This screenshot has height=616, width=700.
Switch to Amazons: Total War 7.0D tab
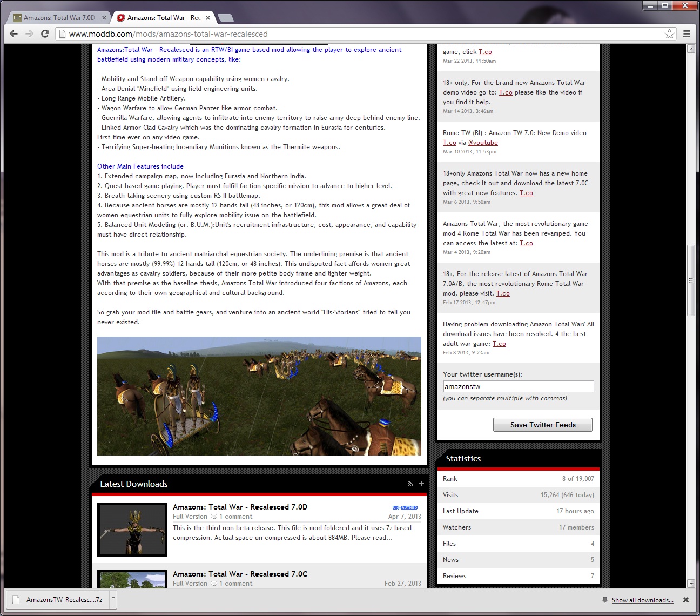59,18
